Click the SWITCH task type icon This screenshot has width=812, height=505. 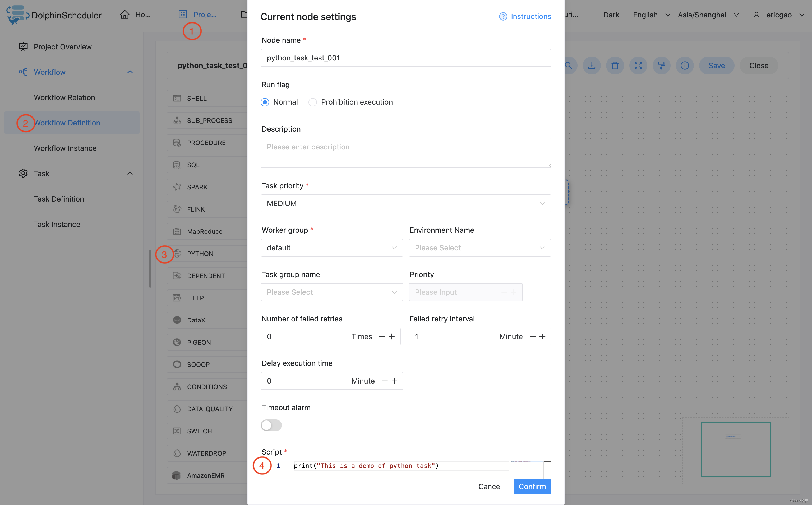tap(177, 431)
